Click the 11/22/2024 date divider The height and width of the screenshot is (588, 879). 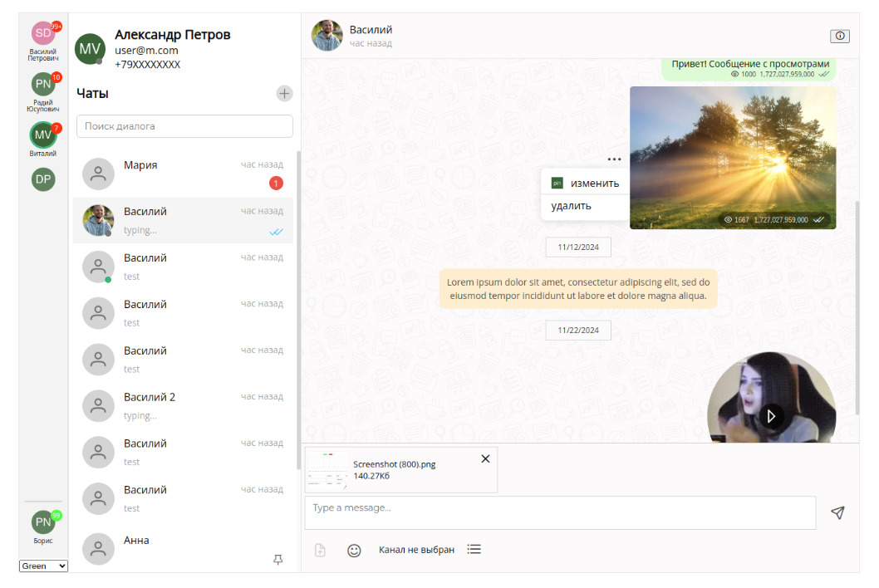click(578, 331)
